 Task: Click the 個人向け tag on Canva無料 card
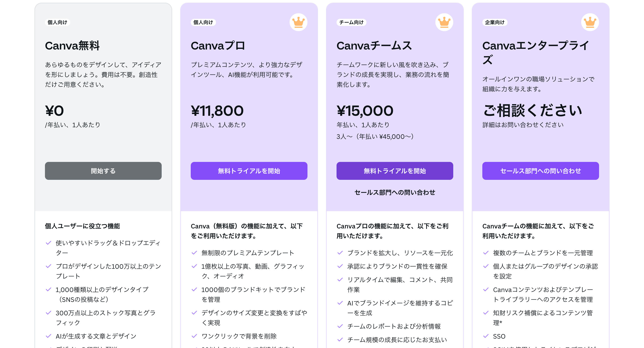pyautogui.click(x=57, y=22)
